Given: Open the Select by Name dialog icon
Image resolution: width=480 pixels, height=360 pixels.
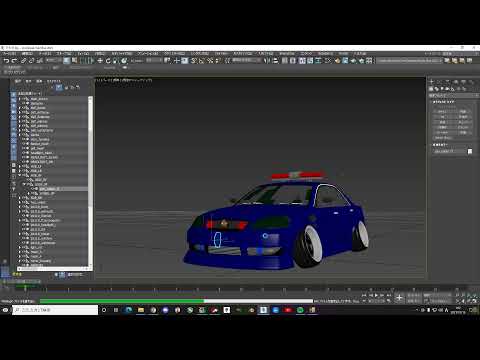Looking at the screenshot, I should (74, 61).
